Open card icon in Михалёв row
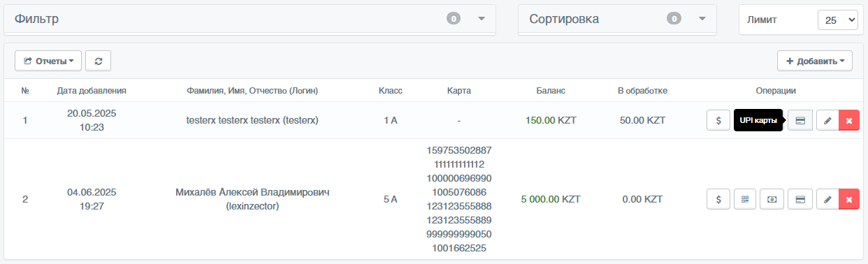 pyautogui.click(x=800, y=199)
